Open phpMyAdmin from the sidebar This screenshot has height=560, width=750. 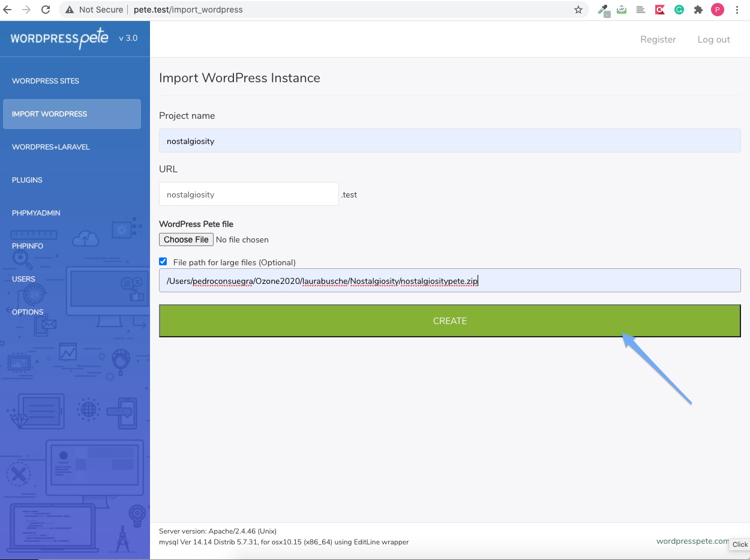36,213
